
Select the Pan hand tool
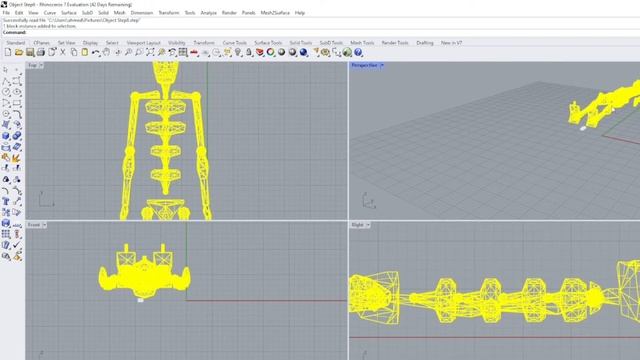[x=107, y=52]
